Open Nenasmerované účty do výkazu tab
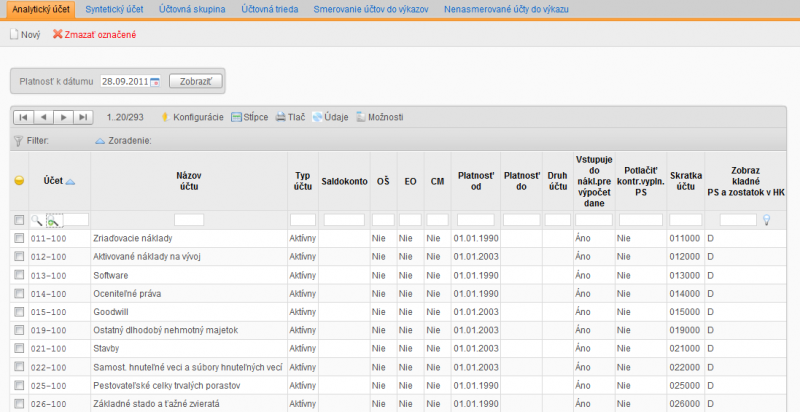The image size is (800, 412). coord(506,9)
